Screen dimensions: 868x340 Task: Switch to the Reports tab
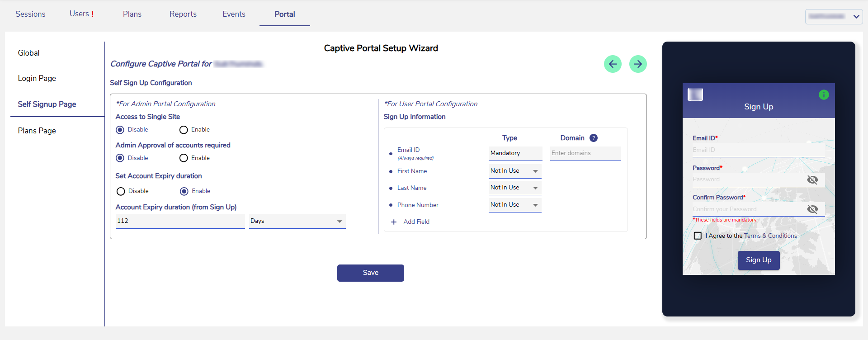coord(183,14)
